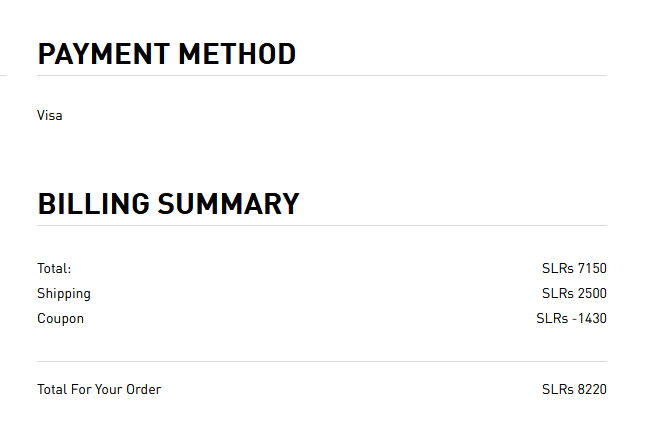The image size is (650, 441).
Task: Click the word PAYMENT in the heading
Action: point(104,54)
